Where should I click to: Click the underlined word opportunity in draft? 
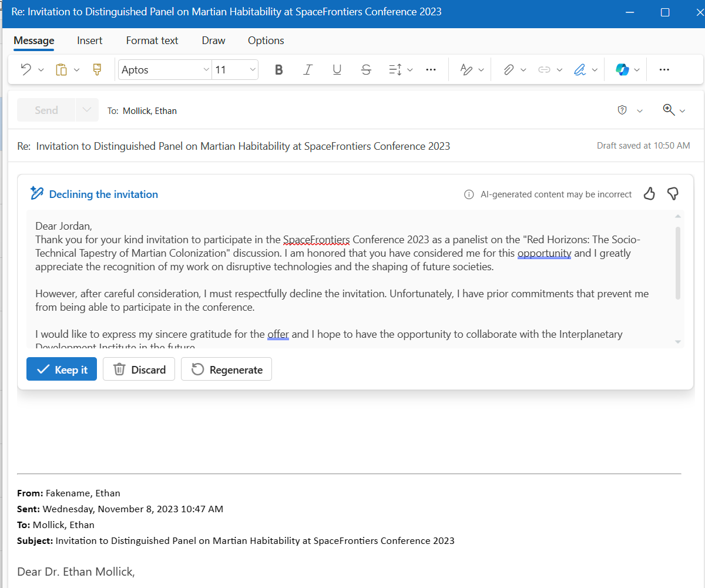544,253
